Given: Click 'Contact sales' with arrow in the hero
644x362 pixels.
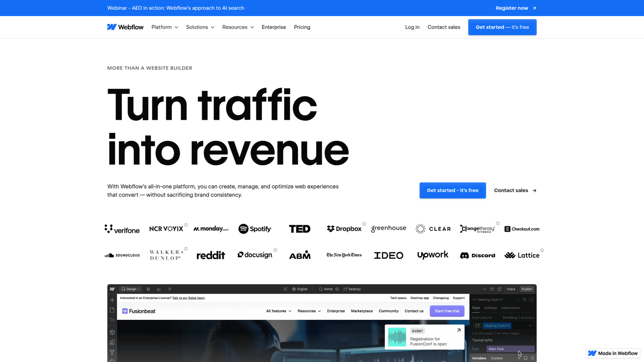Looking at the screenshot, I should click(515, 190).
